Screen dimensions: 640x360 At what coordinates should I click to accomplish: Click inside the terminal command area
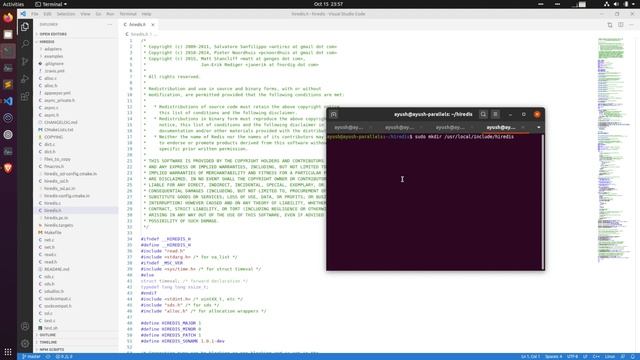coord(433,202)
